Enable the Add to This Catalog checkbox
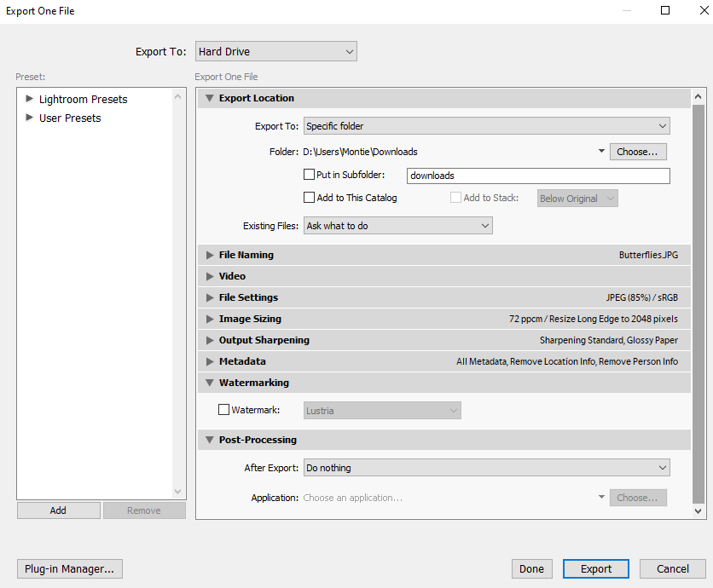Viewport: 713px width, 588px height. (x=310, y=198)
